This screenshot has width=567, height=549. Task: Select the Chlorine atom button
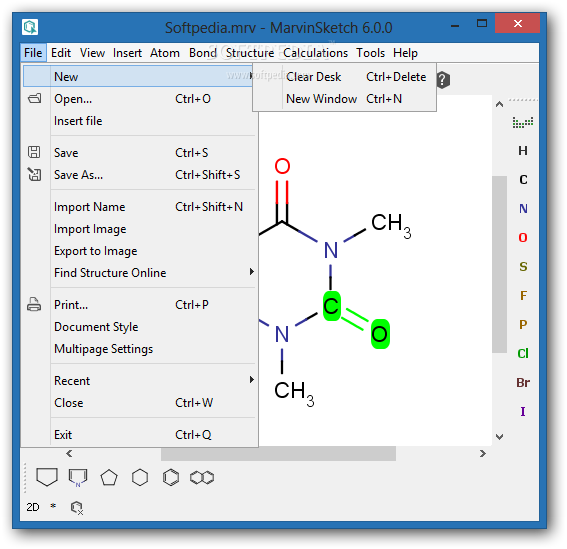point(523,353)
